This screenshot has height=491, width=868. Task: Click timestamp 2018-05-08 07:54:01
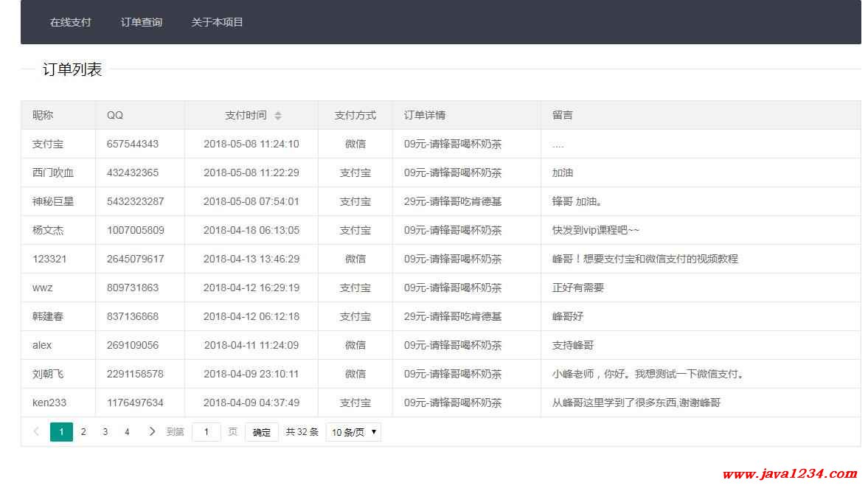[251, 201]
